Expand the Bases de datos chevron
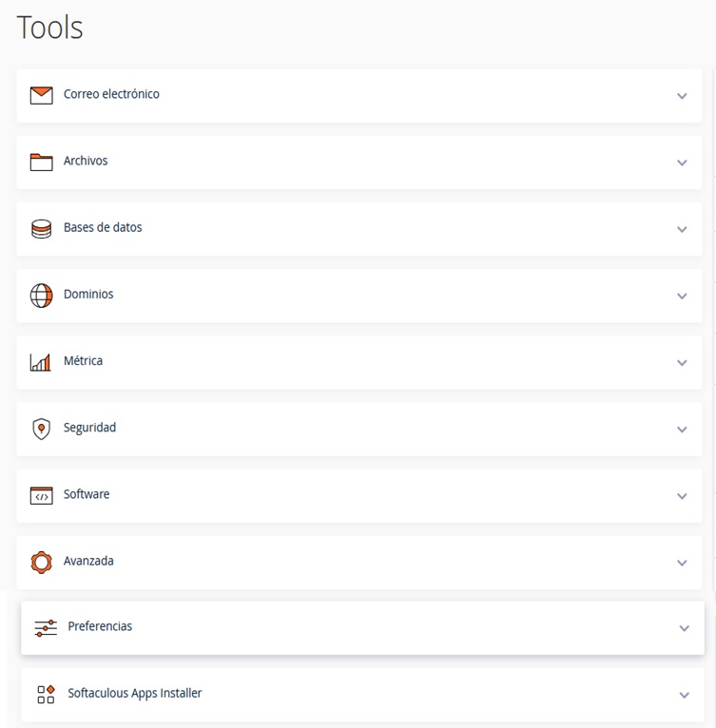 click(x=682, y=229)
